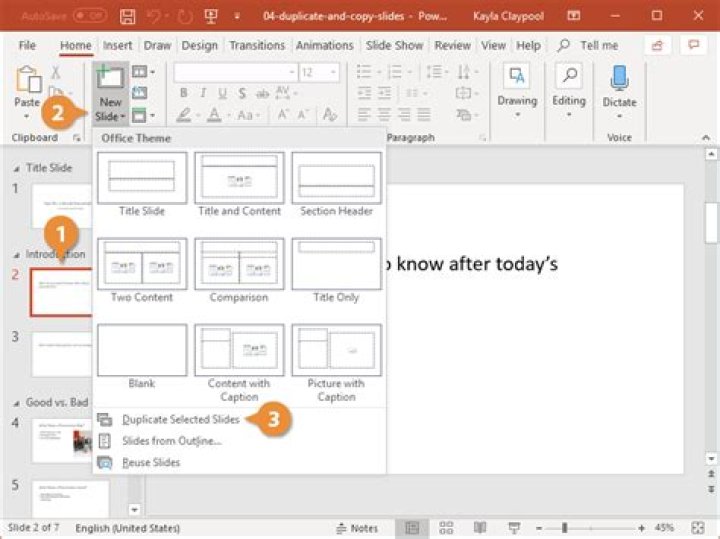Collapse the Good vs. Bad section
This screenshot has height=539, width=720.
click(17, 403)
